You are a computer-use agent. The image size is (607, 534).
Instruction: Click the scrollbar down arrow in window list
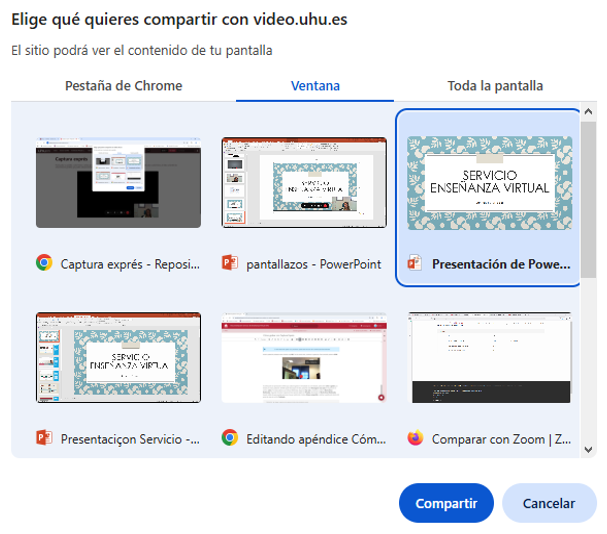pos(589,449)
